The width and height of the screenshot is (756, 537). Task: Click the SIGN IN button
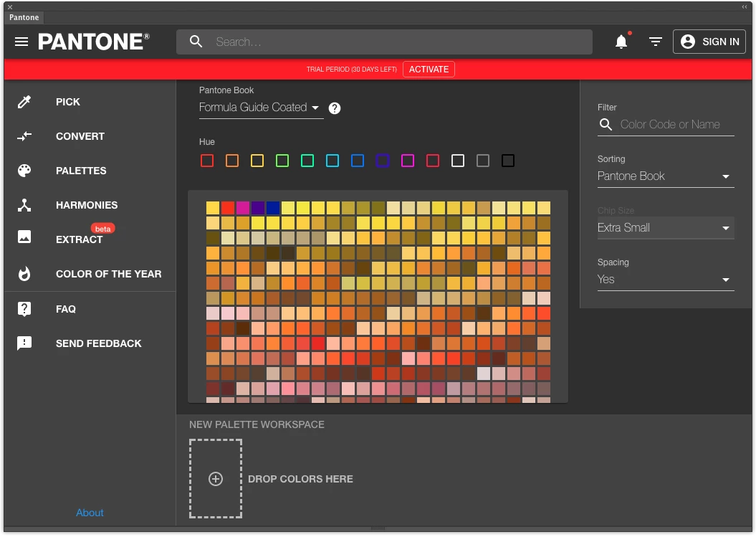pos(709,42)
